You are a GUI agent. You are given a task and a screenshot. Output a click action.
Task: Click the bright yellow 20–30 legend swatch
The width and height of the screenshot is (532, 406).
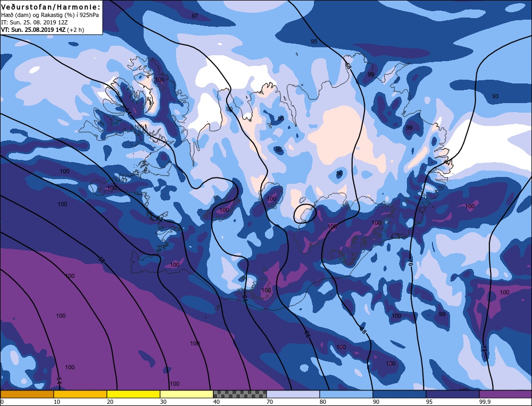134,394
